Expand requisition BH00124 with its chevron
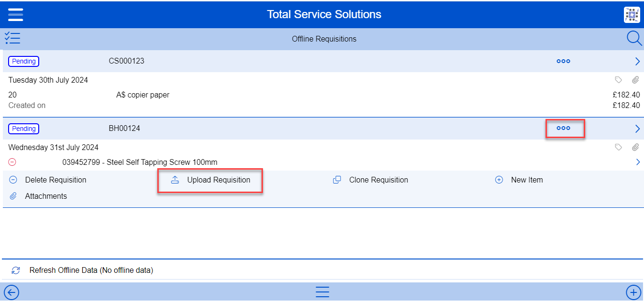Screen dimensions: 644x302 [637, 129]
